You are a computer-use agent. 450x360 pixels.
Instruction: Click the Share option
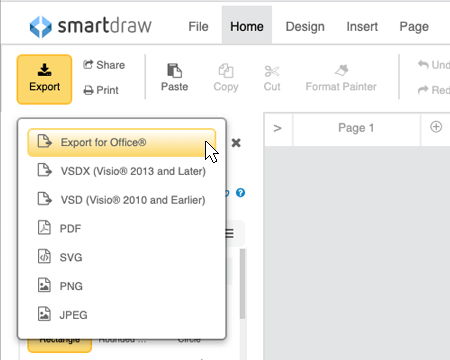tap(104, 65)
